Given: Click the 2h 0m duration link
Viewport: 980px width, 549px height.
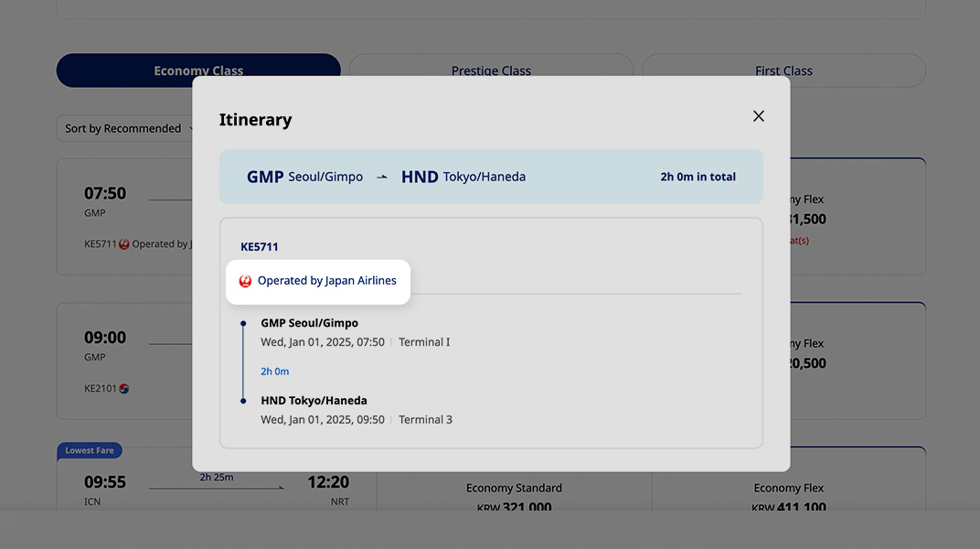Looking at the screenshot, I should coord(274,371).
